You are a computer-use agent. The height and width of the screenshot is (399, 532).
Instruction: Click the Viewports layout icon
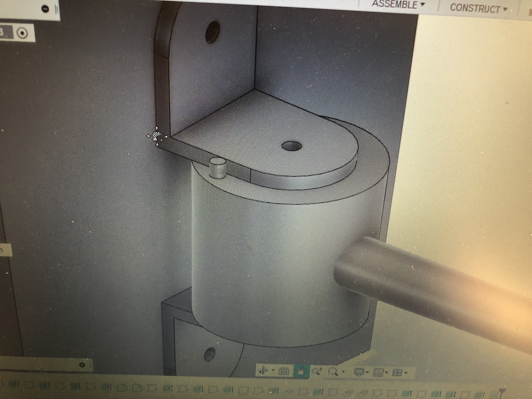pyautogui.click(x=397, y=373)
